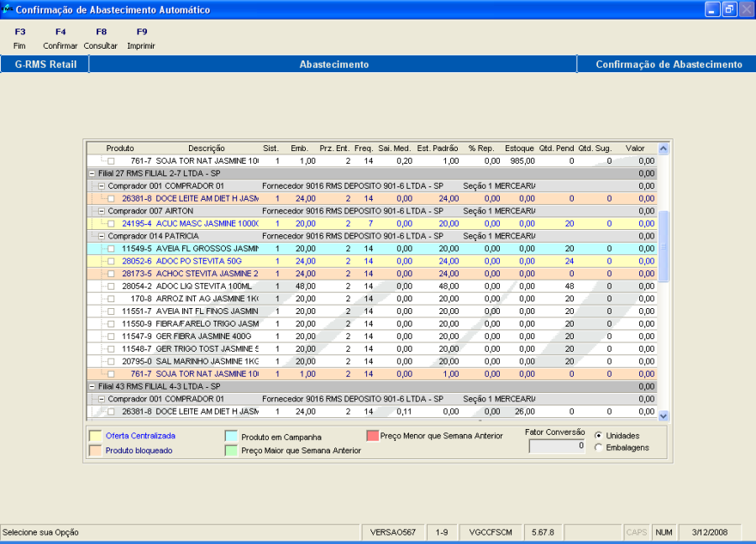
Task: Select the Unidades radio button
Action: point(598,436)
